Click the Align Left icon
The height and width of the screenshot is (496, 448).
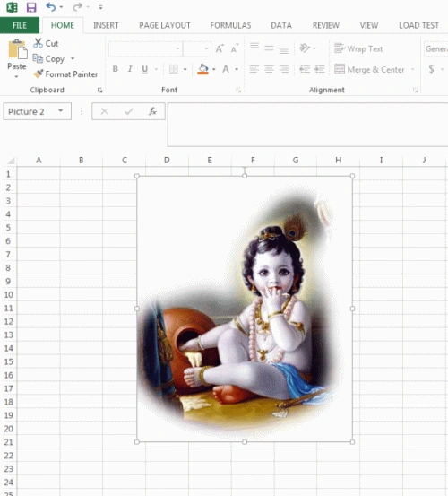tap(254, 69)
